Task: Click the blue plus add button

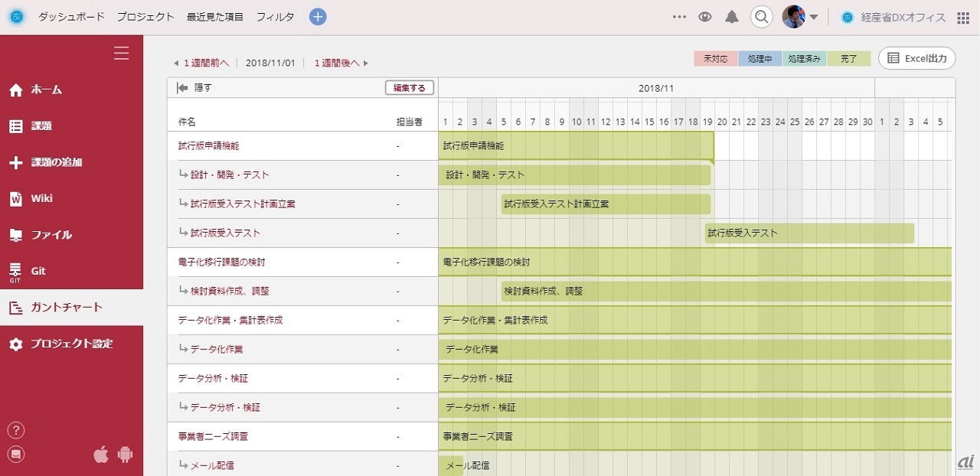Action: point(318,17)
